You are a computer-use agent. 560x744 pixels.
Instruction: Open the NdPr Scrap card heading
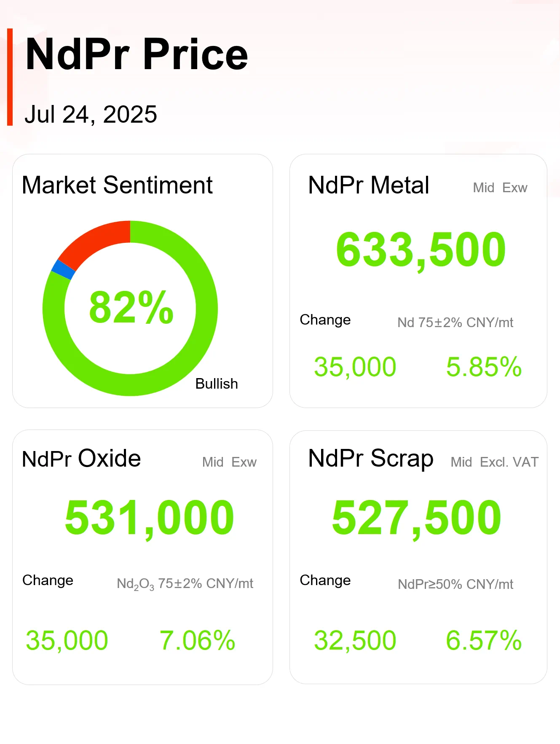371,459
